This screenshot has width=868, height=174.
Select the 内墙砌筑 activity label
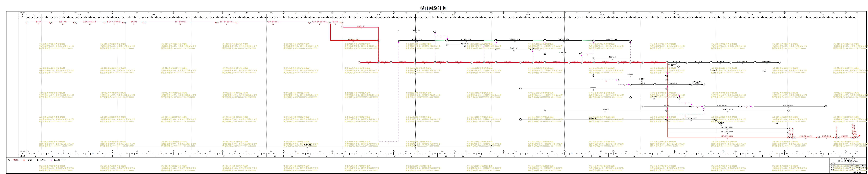coord(593,88)
